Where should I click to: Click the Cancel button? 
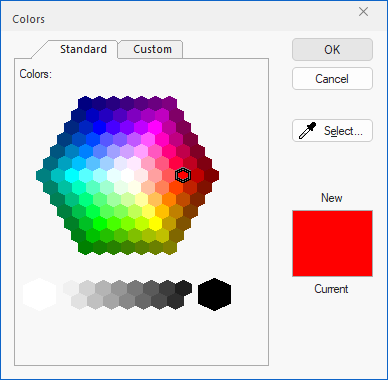tap(332, 79)
